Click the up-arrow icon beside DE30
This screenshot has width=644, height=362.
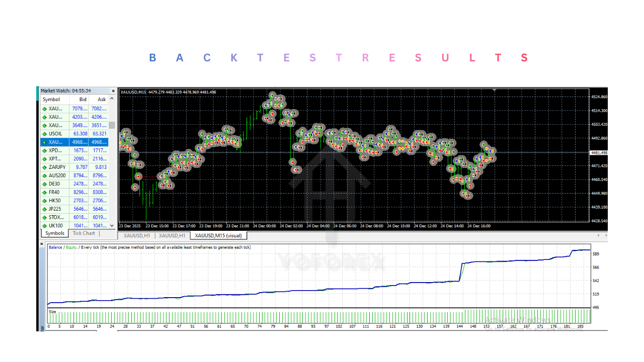45,184
